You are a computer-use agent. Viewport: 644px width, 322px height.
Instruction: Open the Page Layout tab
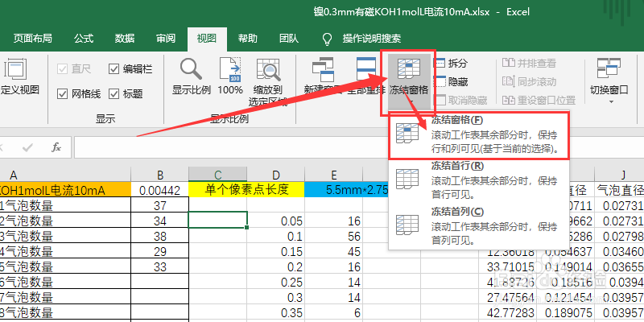coord(32,39)
